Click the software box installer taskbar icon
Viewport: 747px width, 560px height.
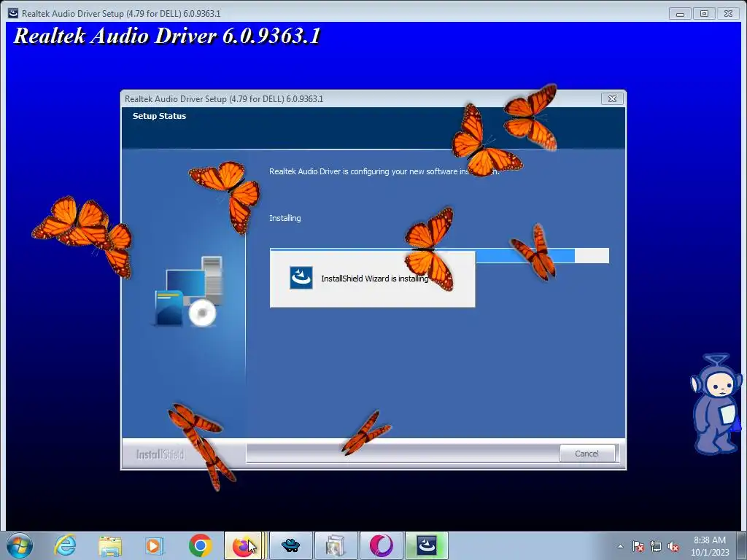(336, 545)
